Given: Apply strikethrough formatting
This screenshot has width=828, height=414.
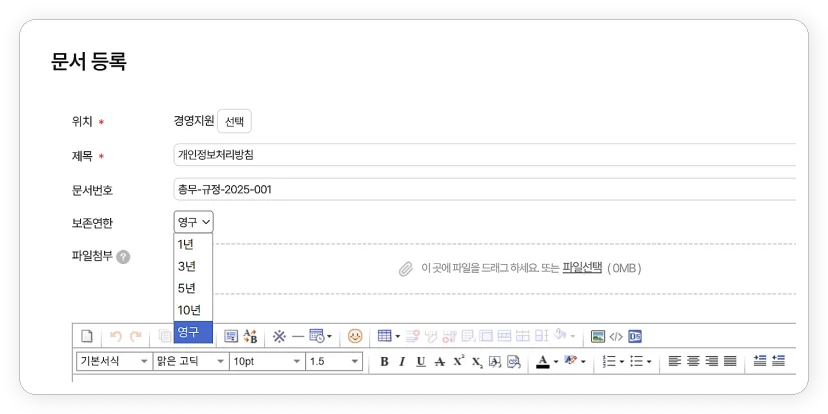Looking at the screenshot, I should (x=439, y=362).
